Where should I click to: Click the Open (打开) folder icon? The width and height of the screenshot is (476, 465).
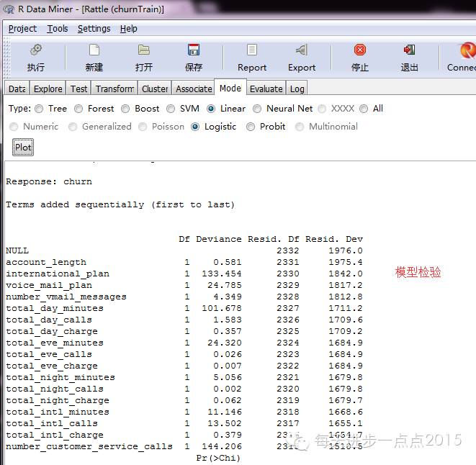pyautogui.click(x=143, y=50)
